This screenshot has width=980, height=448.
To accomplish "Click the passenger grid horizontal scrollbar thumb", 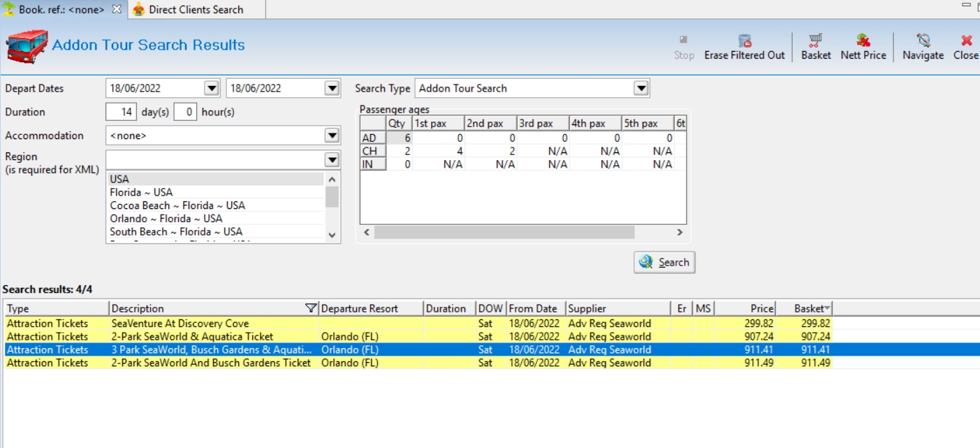I will (x=504, y=232).
